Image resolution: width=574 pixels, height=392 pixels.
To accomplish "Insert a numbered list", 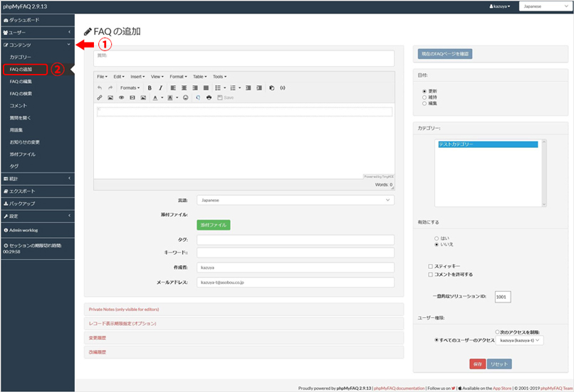I will click(x=233, y=88).
